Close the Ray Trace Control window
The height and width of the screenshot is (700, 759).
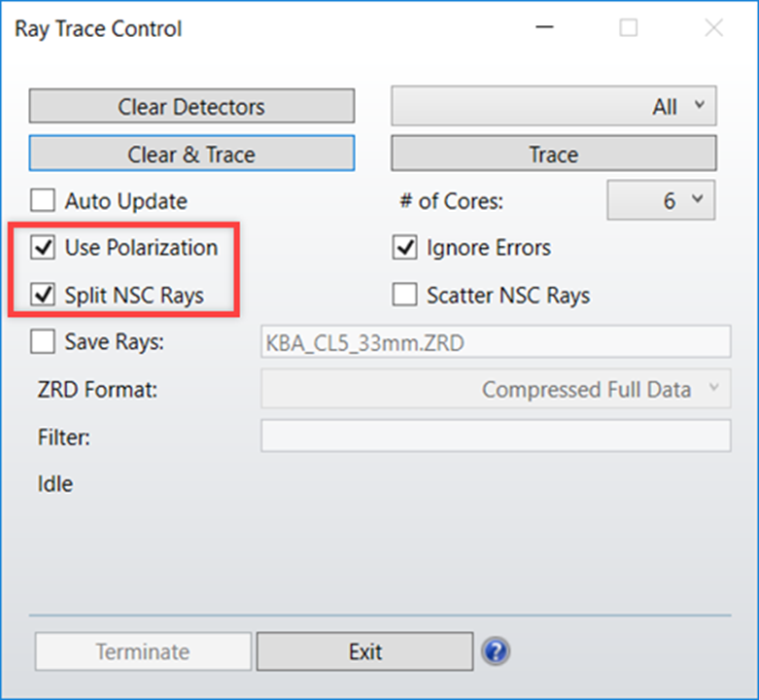713,28
